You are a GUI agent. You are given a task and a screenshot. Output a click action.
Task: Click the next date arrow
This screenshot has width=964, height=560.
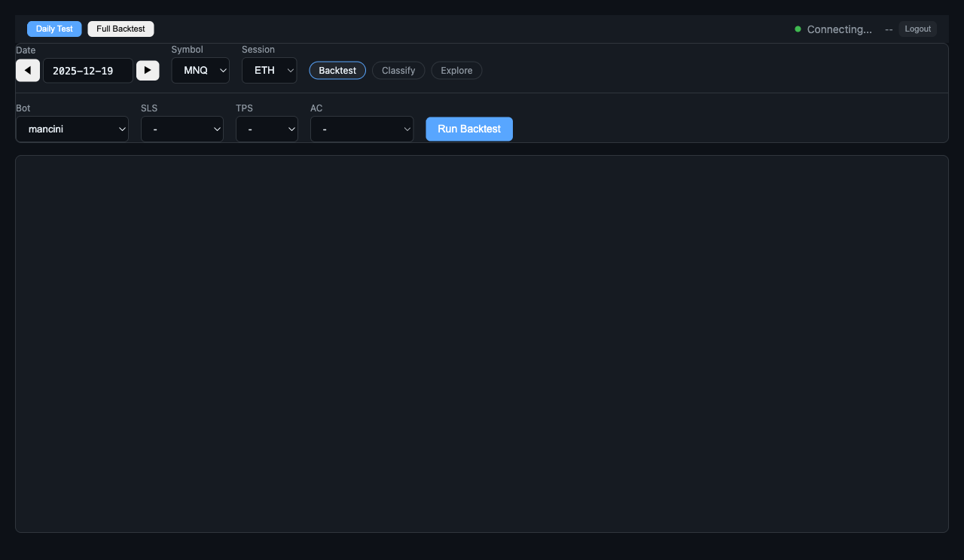pos(148,70)
